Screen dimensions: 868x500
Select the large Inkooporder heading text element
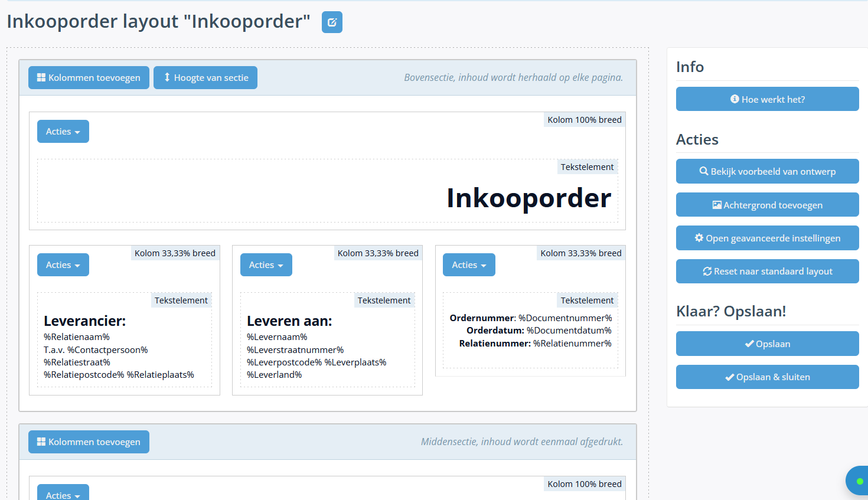tap(528, 198)
